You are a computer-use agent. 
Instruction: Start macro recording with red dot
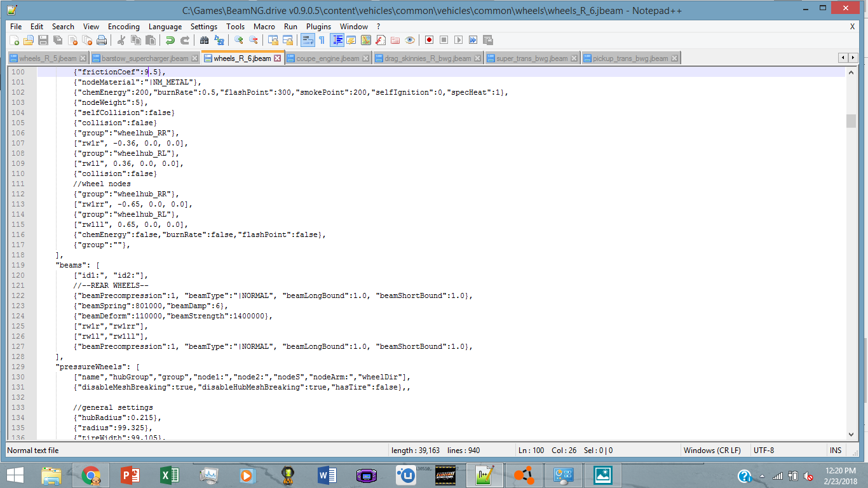(429, 40)
